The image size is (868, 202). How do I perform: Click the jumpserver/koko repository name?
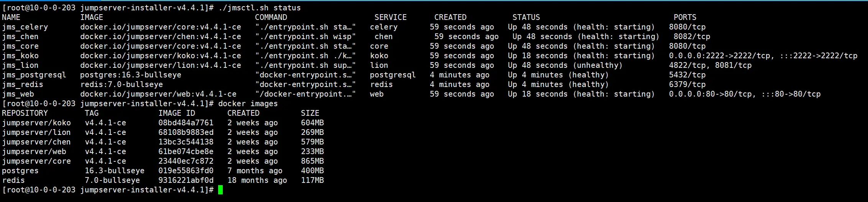36,123
